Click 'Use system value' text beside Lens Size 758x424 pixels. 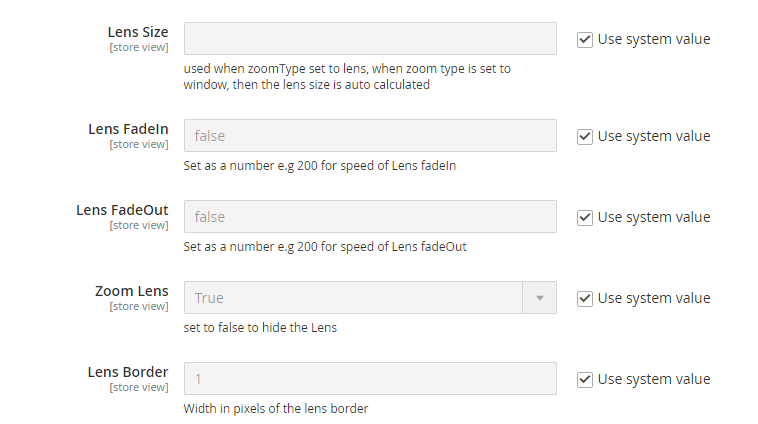[654, 40]
